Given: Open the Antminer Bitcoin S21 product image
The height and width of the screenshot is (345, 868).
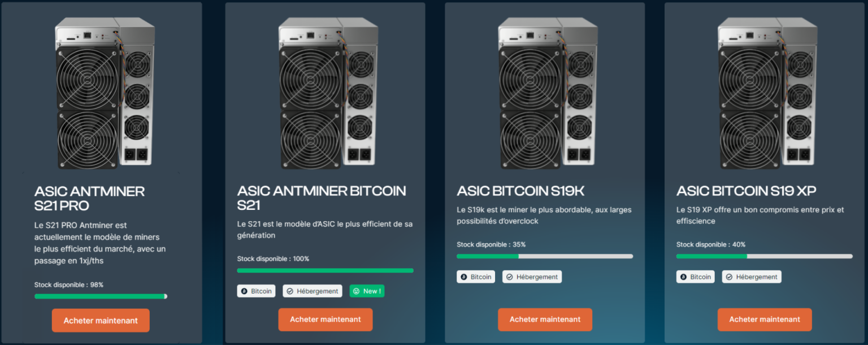Looking at the screenshot, I should coord(329,93).
